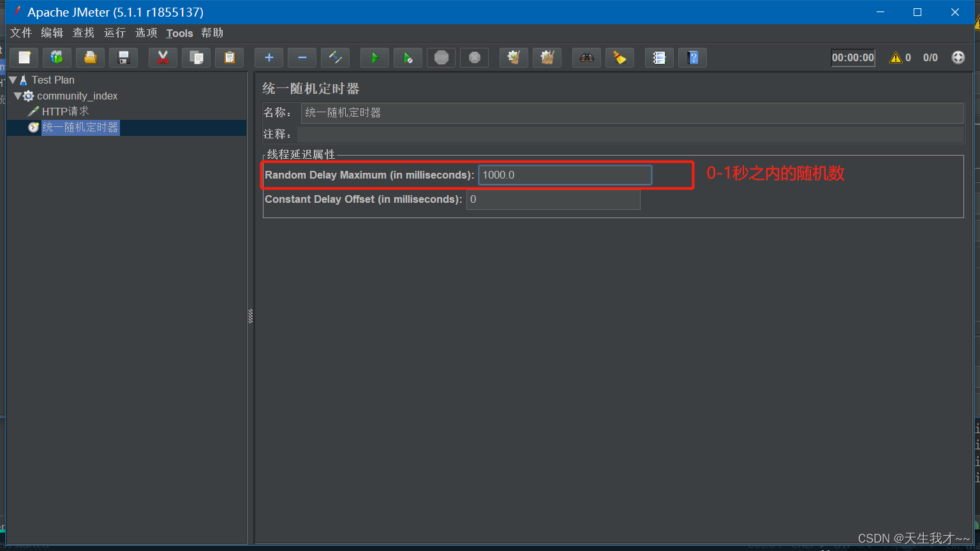Click the New test plan icon
Screen dimensions: 980x551
pos(24,58)
